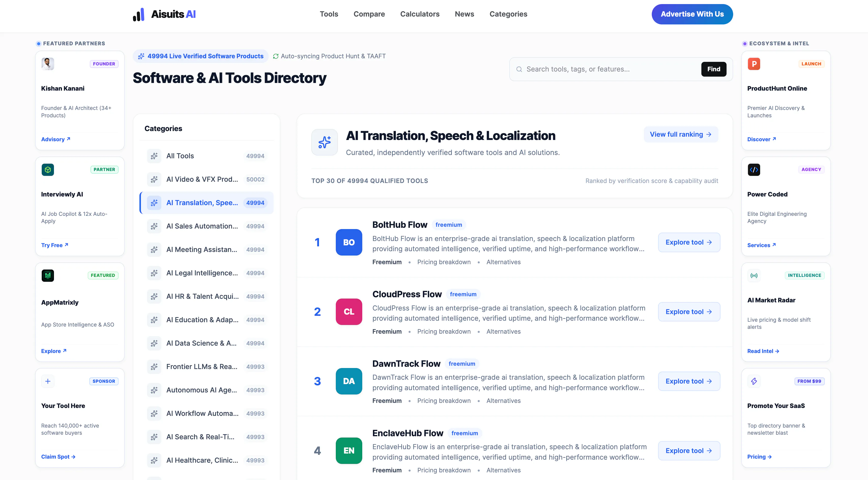Open Pricing breakdown for CloudPress Flow
The image size is (868, 480).
pyautogui.click(x=444, y=331)
